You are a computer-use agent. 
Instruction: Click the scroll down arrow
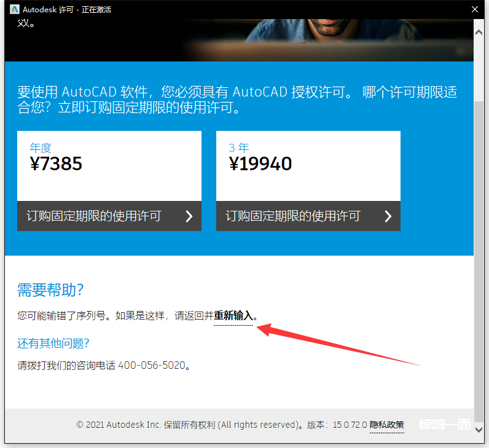pos(479,430)
